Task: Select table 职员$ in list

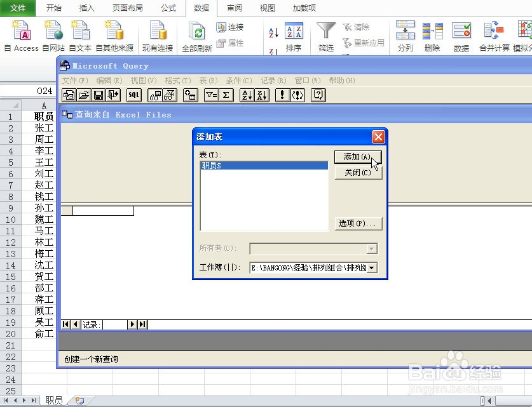Action: click(x=264, y=165)
